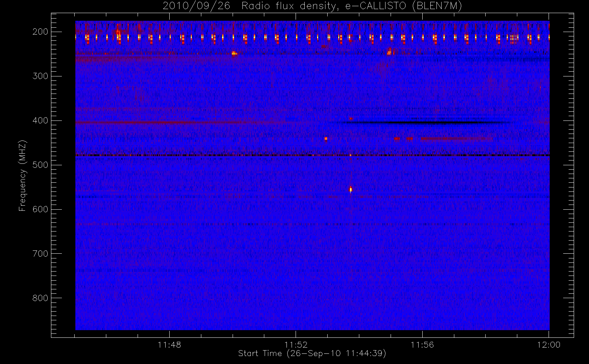The width and height of the screenshot is (589, 364).
Task: Click the red horizontal streak near 440 MHz after 11:56
Action: tap(457, 139)
